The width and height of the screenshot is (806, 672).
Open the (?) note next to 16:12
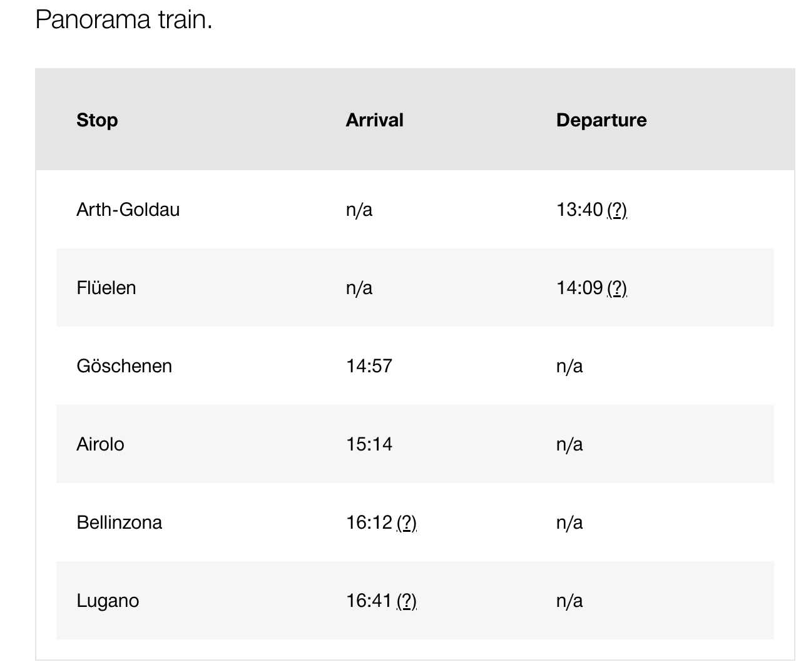pyautogui.click(x=407, y=522)
